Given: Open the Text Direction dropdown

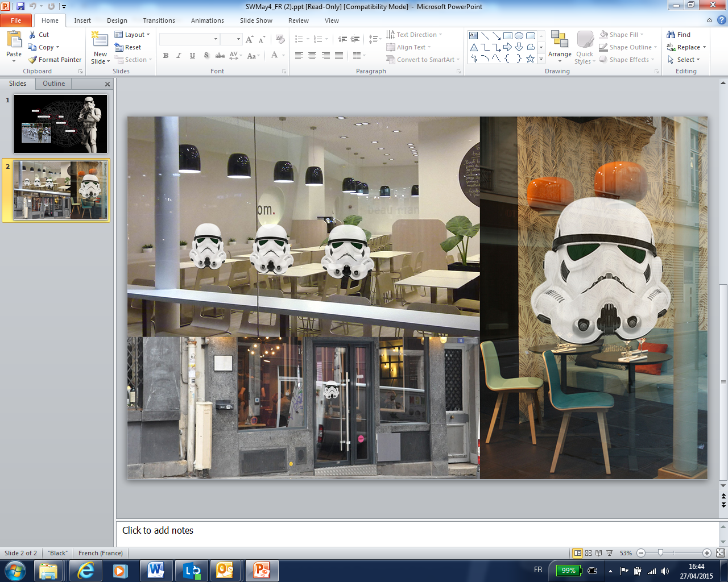Looking at the screenshot, I should (414, 35).
